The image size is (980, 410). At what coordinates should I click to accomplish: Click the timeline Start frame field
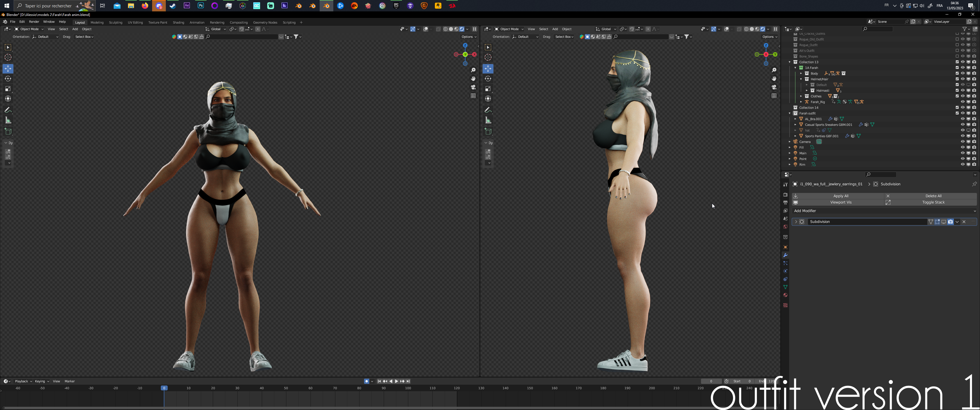742,381
